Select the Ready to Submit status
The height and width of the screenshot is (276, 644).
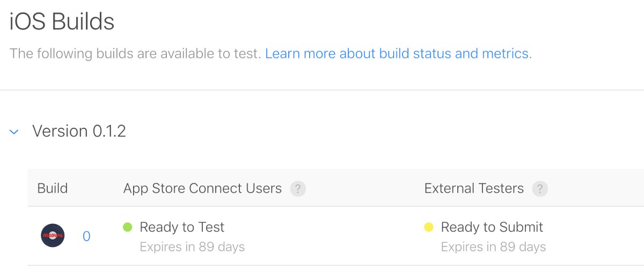coord(492,227)
